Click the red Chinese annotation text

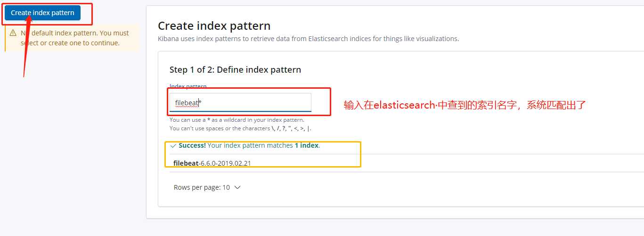465,105
